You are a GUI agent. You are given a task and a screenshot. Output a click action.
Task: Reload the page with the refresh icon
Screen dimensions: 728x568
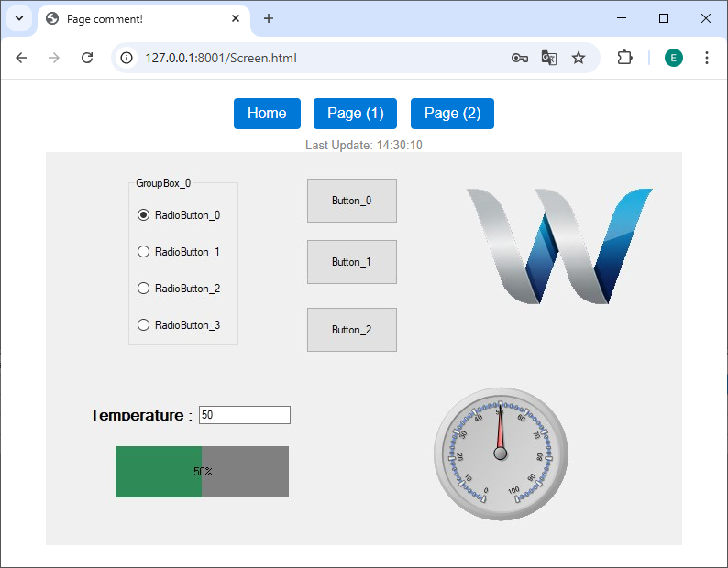coord(87,58)
